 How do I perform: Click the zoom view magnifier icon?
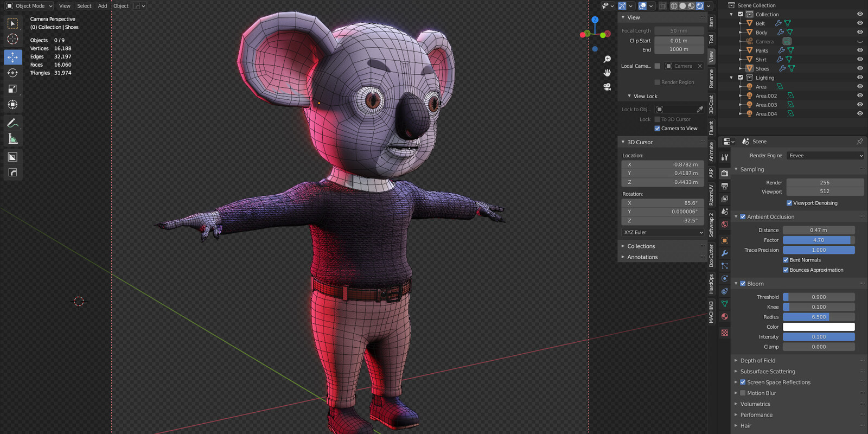coord(607,59)
